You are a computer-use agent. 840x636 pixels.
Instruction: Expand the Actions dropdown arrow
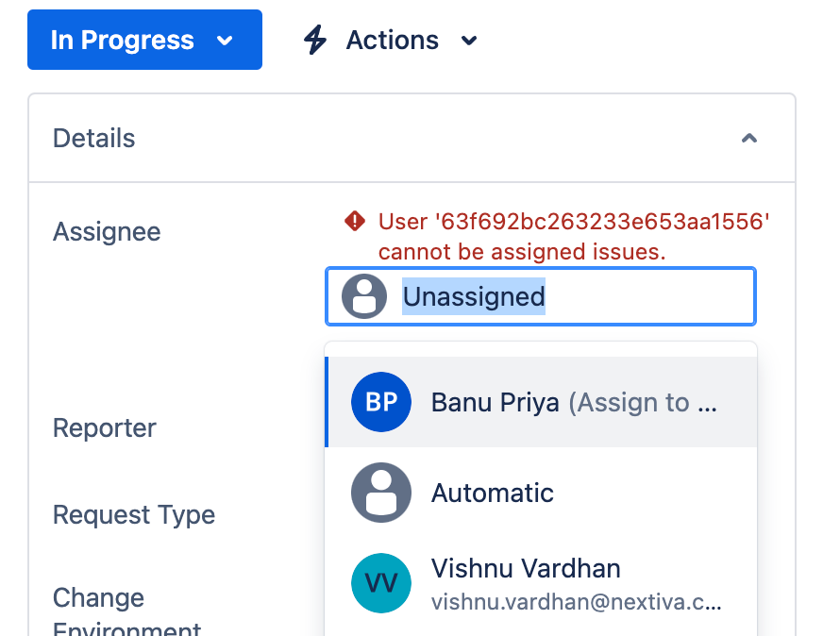click(x=469, y=41)
